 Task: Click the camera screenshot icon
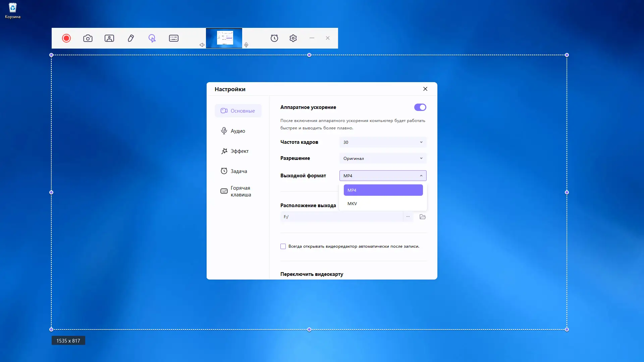click(x=88, y=38)
